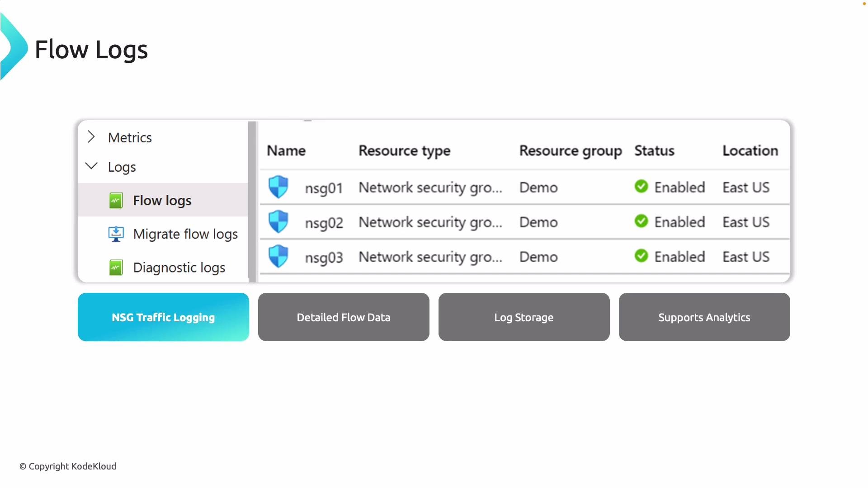
Task: Click the shield icon beside nsg02
Action: [x=278, y=222]
